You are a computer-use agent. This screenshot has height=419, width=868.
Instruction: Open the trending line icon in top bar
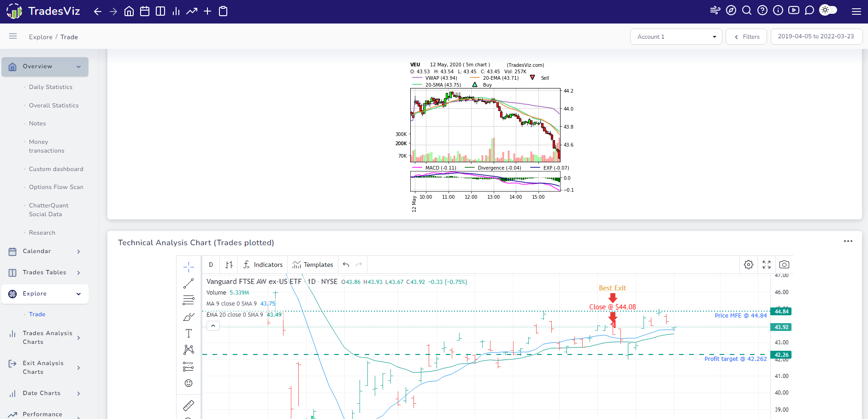(192, 12)
